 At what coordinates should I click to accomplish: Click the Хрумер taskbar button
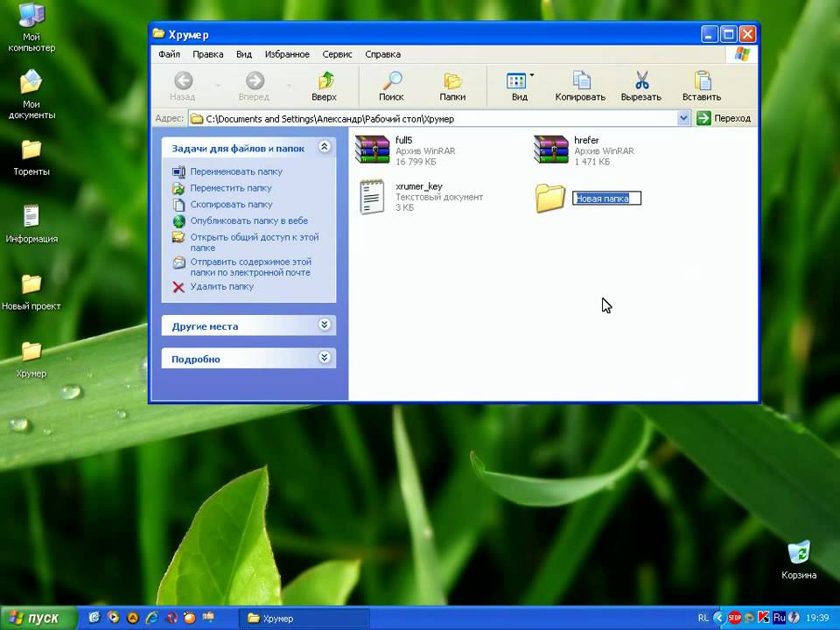point(304,619)
